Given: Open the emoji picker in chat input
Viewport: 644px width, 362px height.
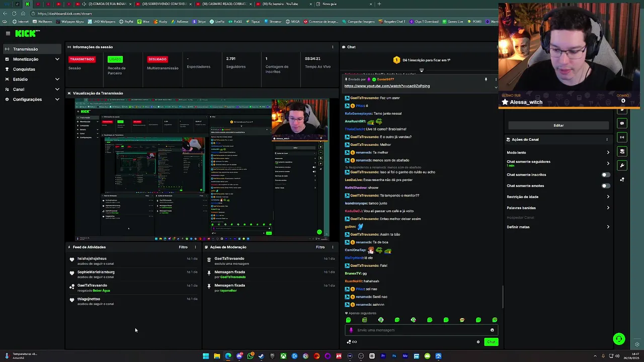Looking at the screenshot, I should (492, 330).
